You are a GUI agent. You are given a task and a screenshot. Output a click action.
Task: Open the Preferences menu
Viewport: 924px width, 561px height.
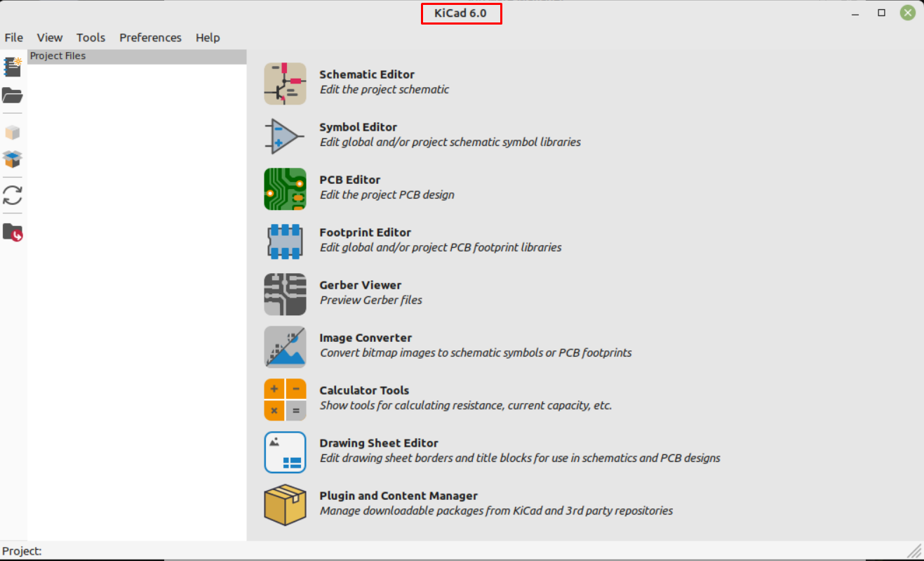(x=150, y=38)
